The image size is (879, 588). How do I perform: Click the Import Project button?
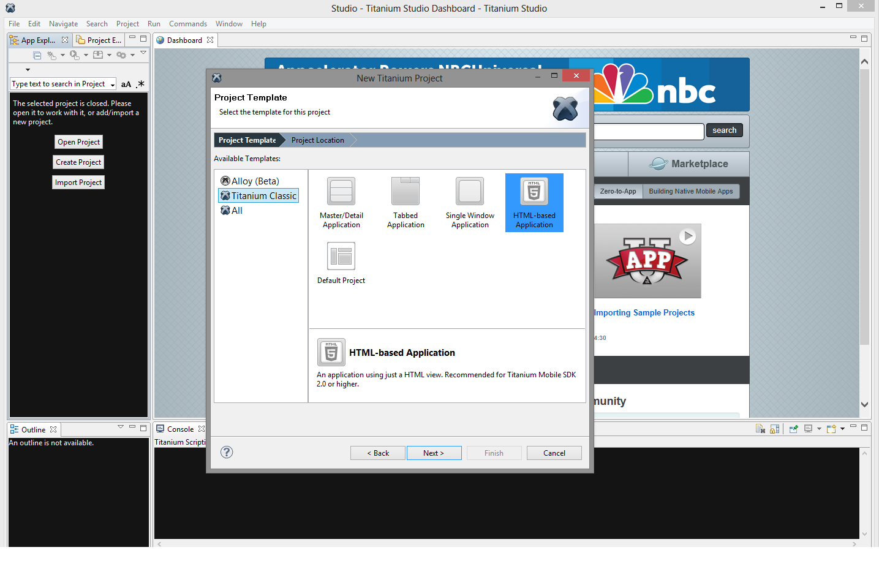[78, 182]
